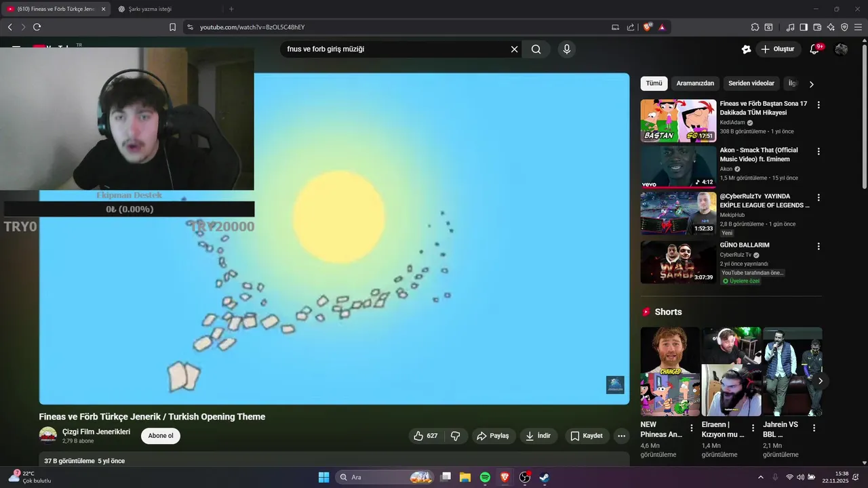This screenshot has height=488, width=868.
Task: Open options for Fineas ve Förb 17 Dakikada video
Action: click(x=818, y=105)
